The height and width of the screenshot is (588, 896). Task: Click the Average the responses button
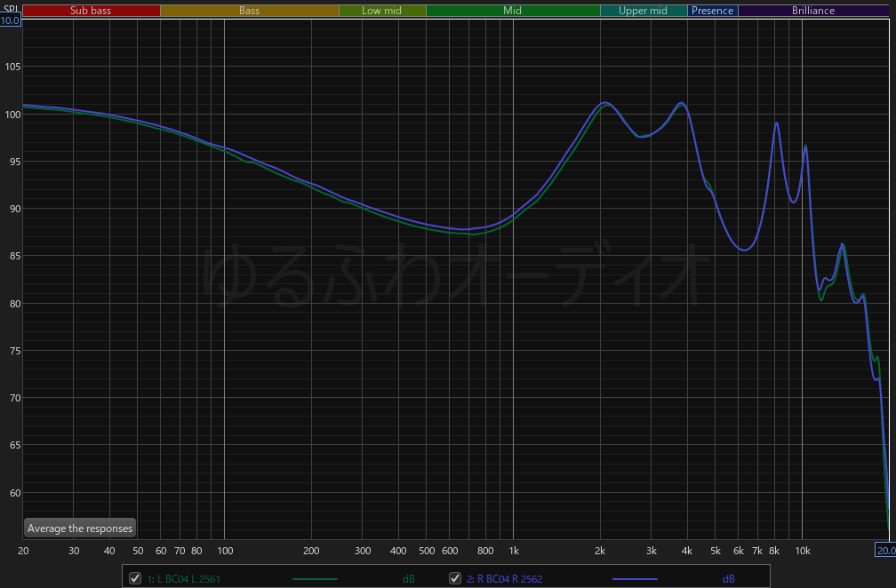pos(79,528)
